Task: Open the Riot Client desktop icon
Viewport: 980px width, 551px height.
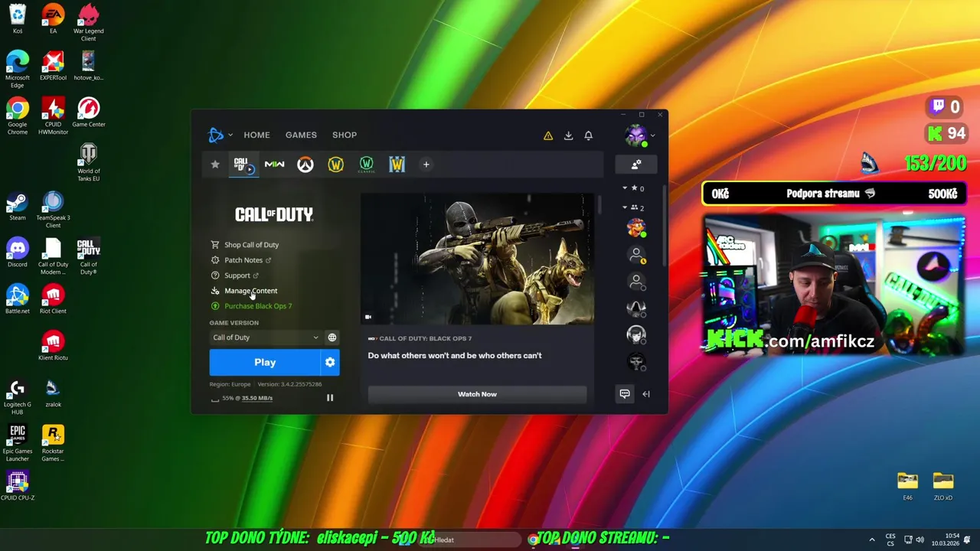Action: pos(53,299)
